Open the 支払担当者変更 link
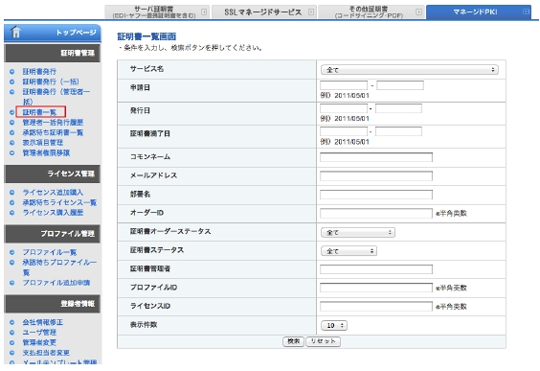This screenshot has height=371, width=540. click(46, 353)
